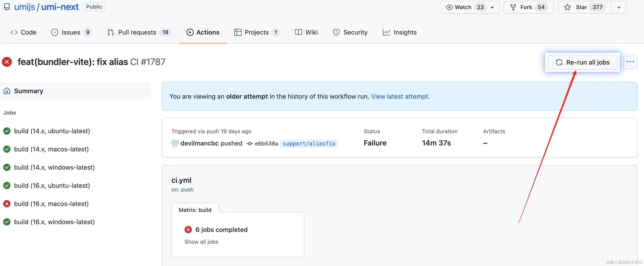Expand the Watch notifications dropdown arrow
Viewport: 644px width, 266px height.
492,8
